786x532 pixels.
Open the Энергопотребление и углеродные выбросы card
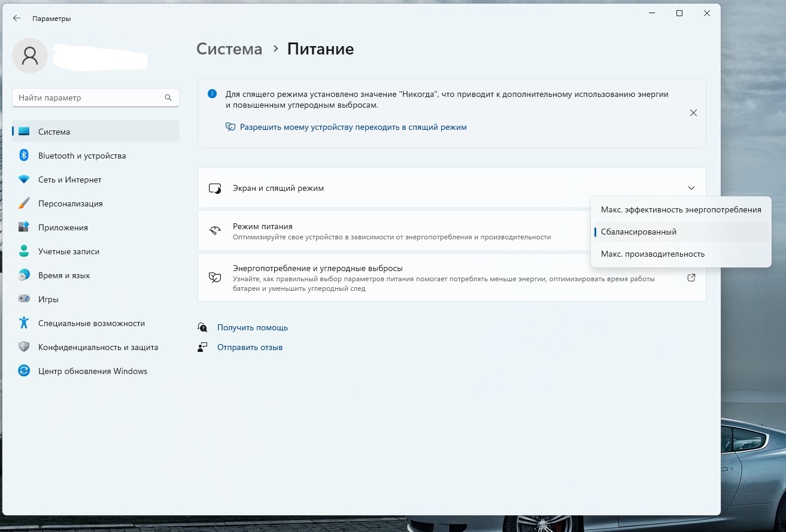coord(451,278)
